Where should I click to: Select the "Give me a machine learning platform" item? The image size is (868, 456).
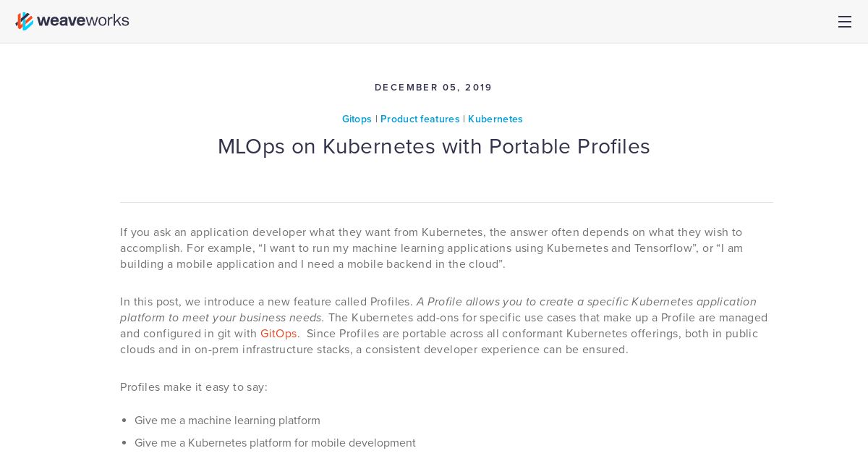[227, 421]
